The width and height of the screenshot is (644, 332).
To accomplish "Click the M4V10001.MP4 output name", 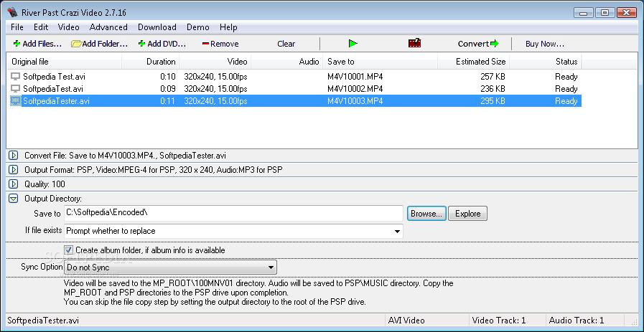I will (355, 76).
